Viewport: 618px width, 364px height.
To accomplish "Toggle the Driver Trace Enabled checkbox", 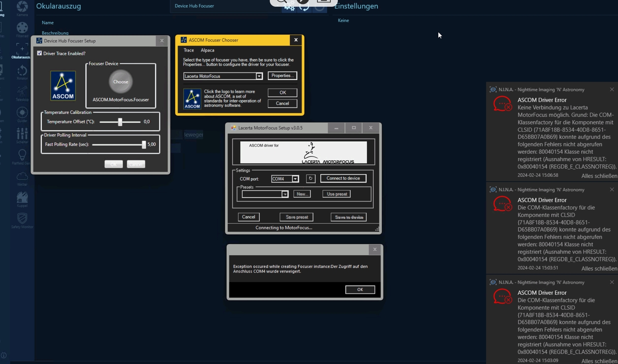I will pyautogui.click(x=40, y=53).
